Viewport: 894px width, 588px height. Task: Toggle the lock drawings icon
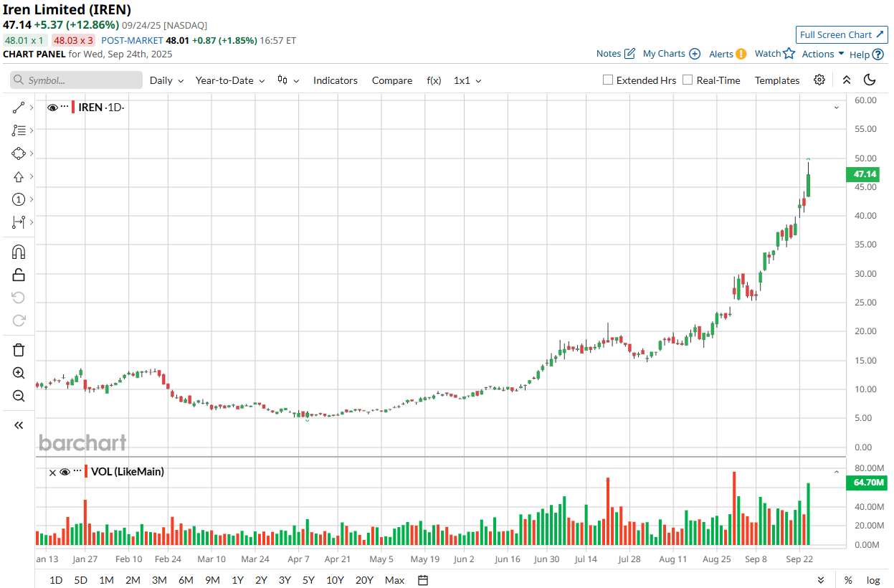point(19,275)
